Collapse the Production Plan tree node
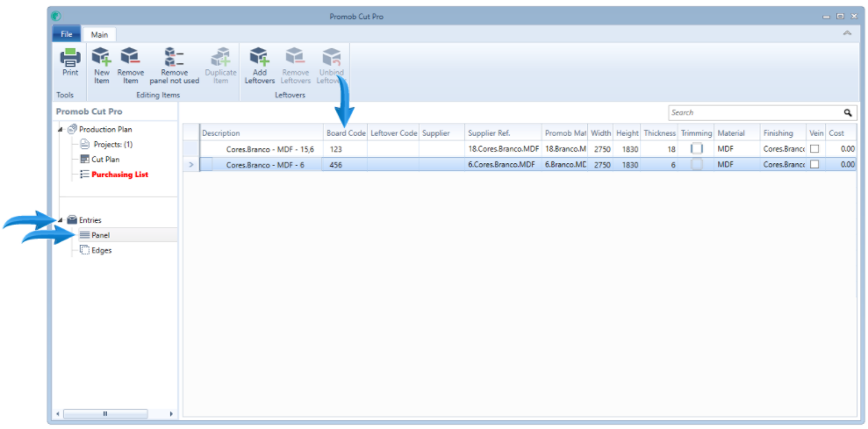The width and height of the screenshot is (868, 429). tap(60, 130)
